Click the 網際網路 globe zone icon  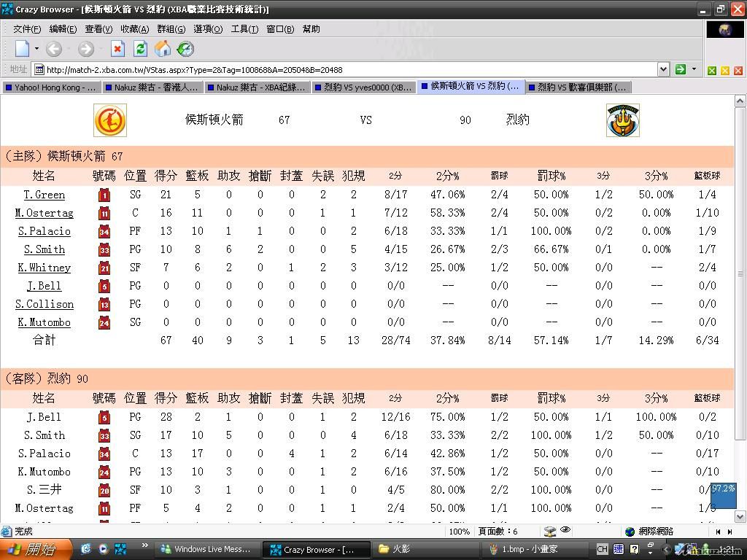point(630,532)
